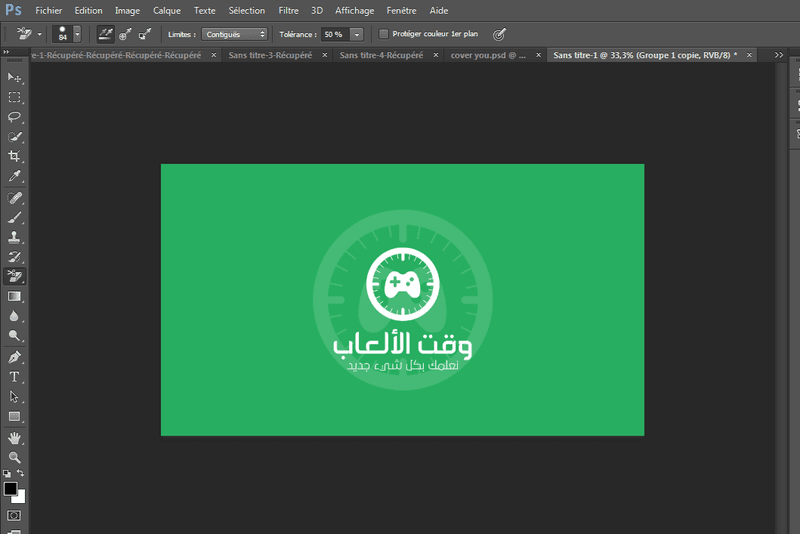Open the Filtre menu

click(x=288, y=10)
